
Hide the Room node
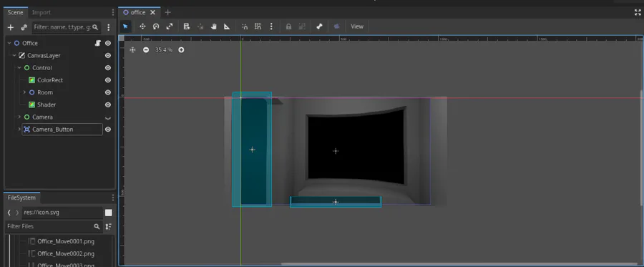(108, 92)
